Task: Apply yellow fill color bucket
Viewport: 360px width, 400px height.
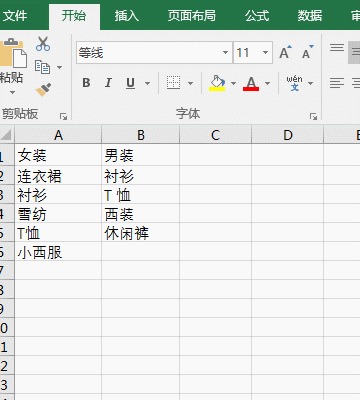Action: coord(217,83)
